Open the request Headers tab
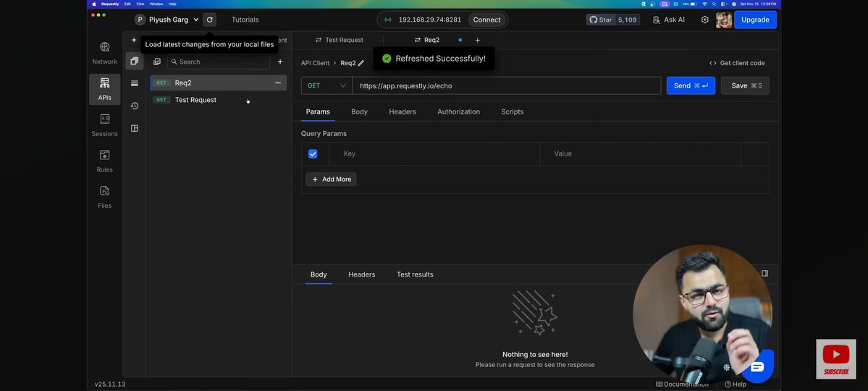The image size is (868, 391). 403,112
